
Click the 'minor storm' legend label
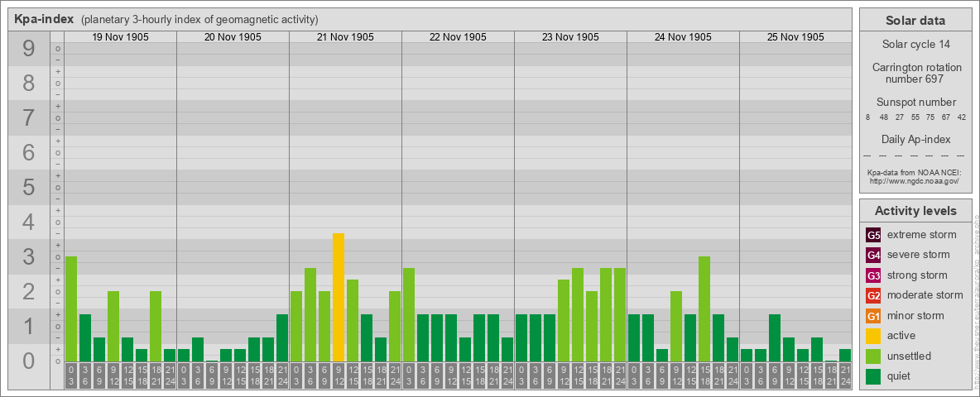pyautogui.click(x=915, y=316)
